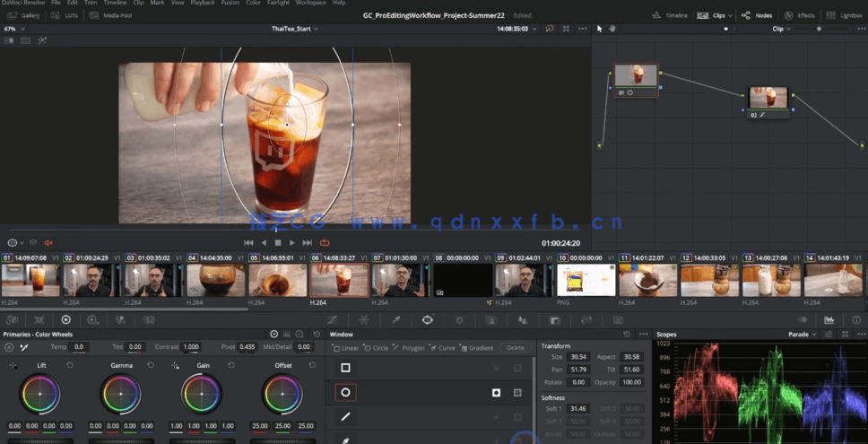868x444 pixels.
Task: Toggle the Nodes editor panel
Action: pyautogui.click(x=757, y=15)
